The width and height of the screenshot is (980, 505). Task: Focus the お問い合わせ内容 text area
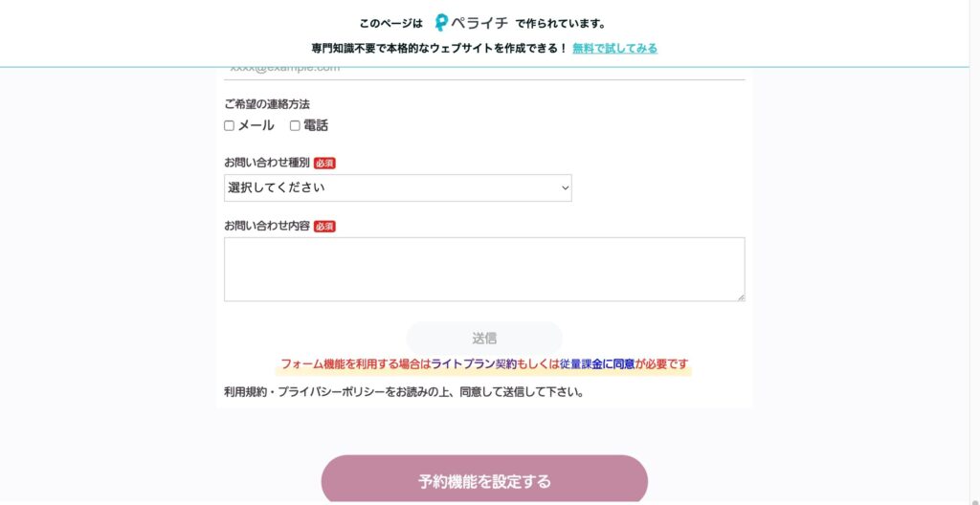coord(484,270)
